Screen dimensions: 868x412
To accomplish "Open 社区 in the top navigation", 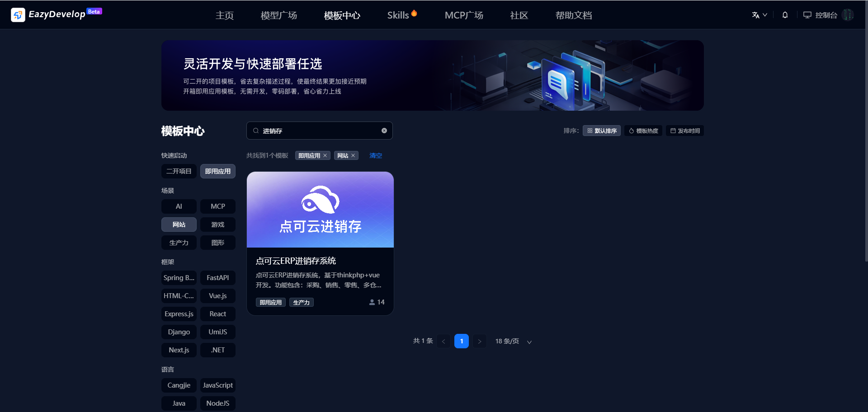I will [x=519, y=15].
